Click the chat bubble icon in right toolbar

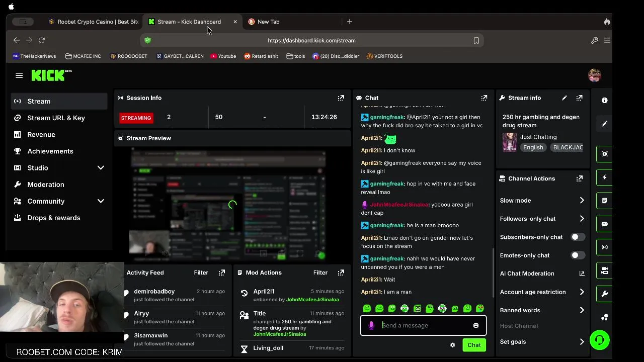coord(604,224)
